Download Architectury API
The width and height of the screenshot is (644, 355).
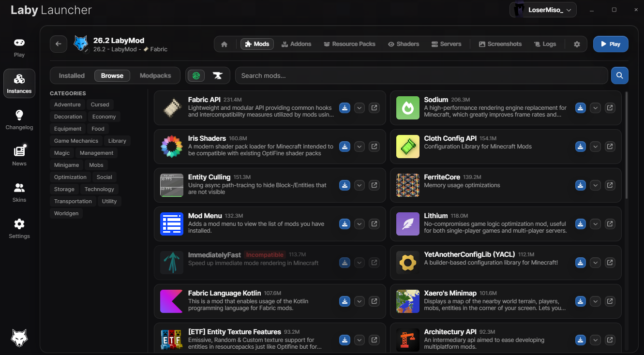[581, 340]
